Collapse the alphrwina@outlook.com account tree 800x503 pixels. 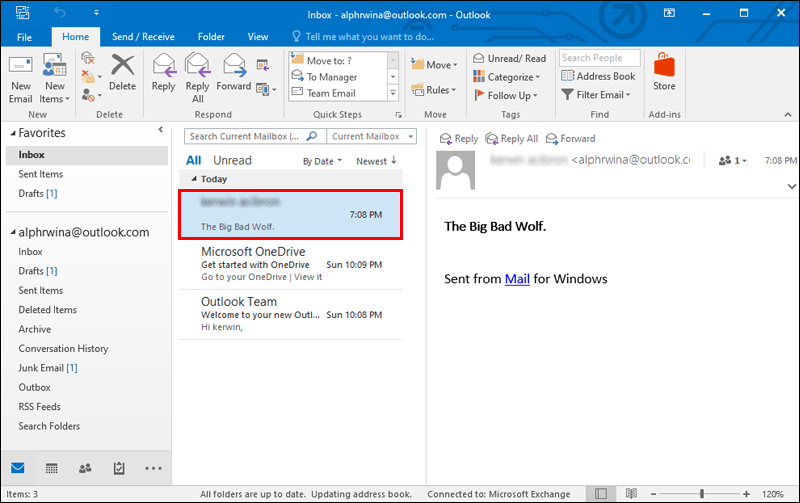click(13, 233)
